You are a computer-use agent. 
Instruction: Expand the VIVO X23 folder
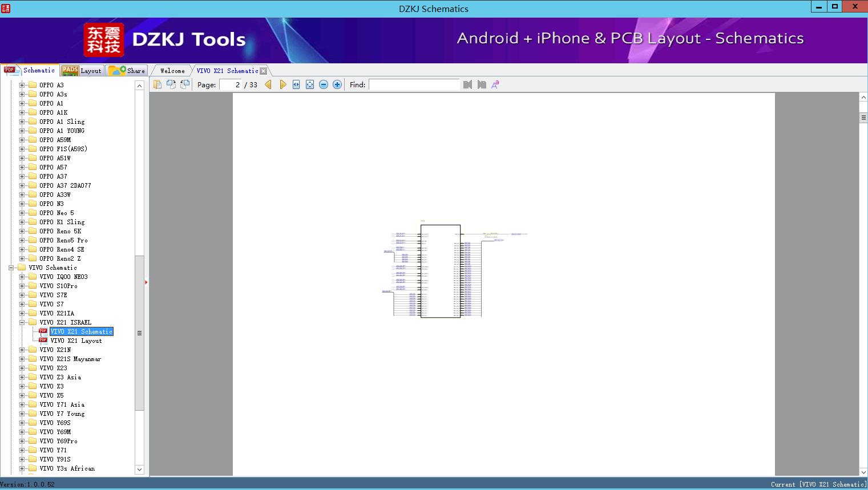[22, 368]
